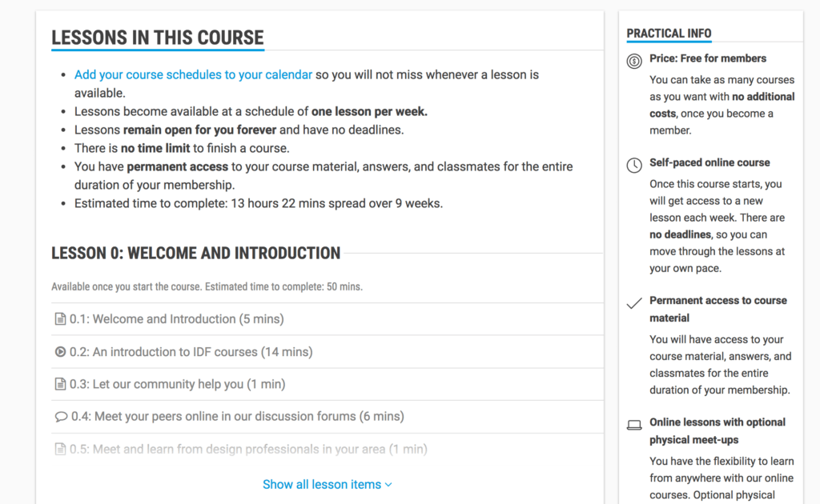
Task: Click the document icon next to lesson 0.5
Action: (x=60, y=449)
